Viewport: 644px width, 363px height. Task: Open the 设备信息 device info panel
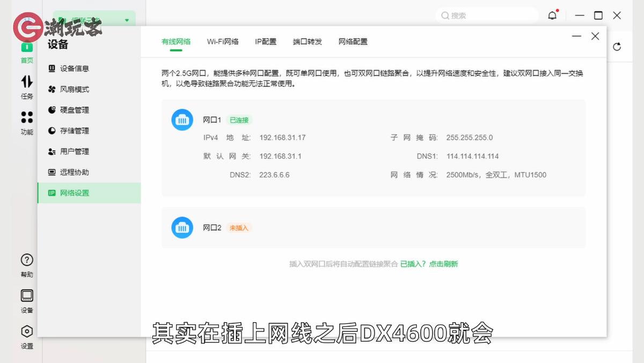point(77,69)
